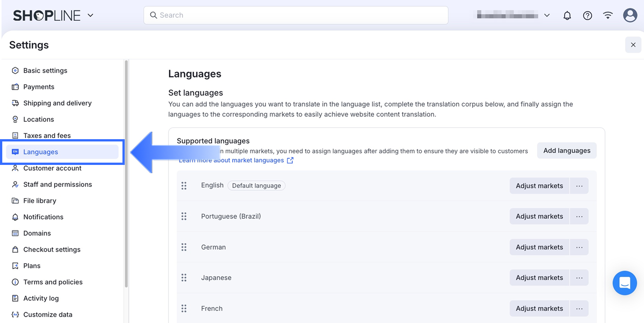Grab the drag handle beside English
The image size is (644, 323).
pyautogui.click(x=184, y=186)
